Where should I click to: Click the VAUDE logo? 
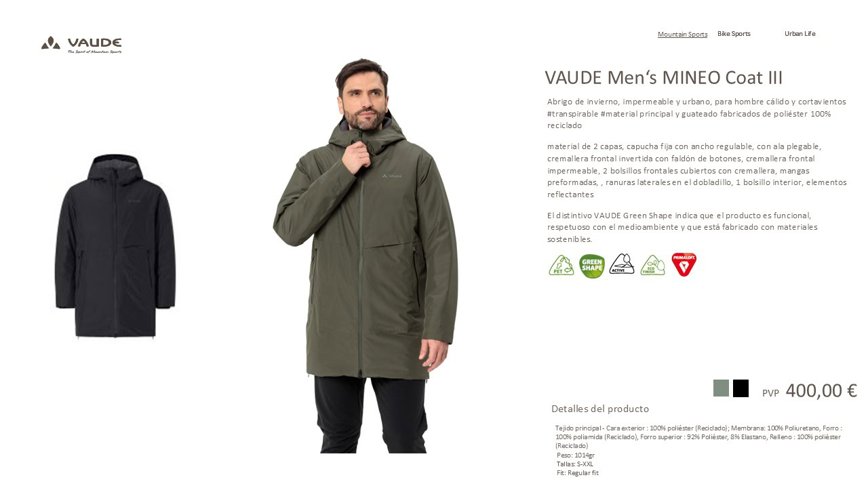point(81,45)
